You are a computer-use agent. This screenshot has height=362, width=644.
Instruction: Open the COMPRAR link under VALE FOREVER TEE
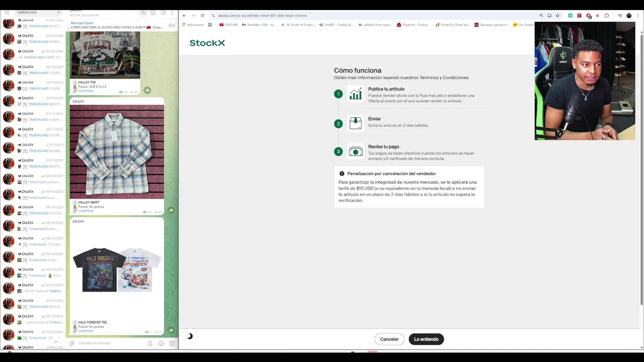pos(86,331)
